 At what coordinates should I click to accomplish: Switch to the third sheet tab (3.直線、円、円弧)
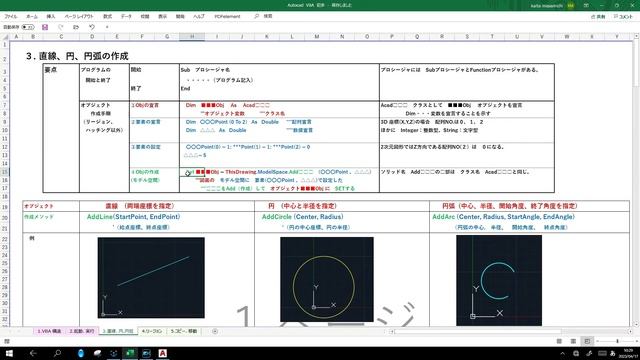coord(118,331)
